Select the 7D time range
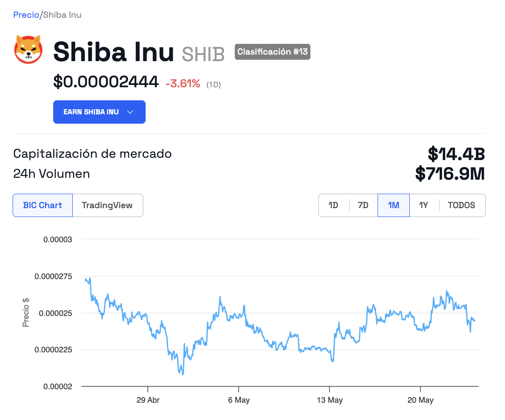 363,205
